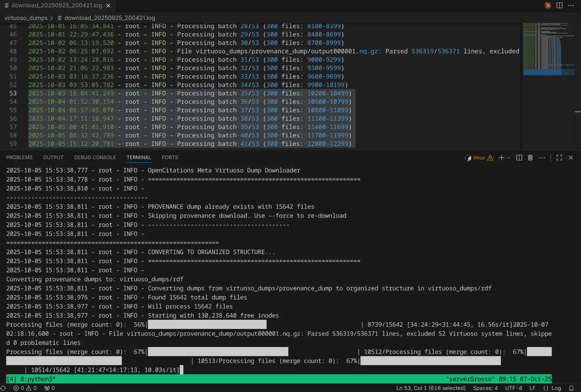Viewport: 581px width, 392px height.
Task: Expand the terminal launch profile dropdown arrow
Action: (509, 158)
